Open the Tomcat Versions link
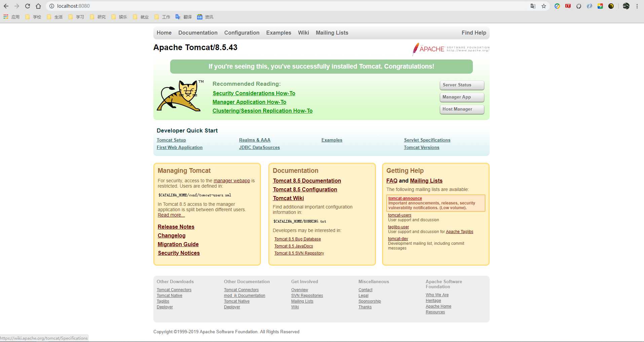Image resolution: width=644 pixels, height=342 pixels. tap(421, 148)
